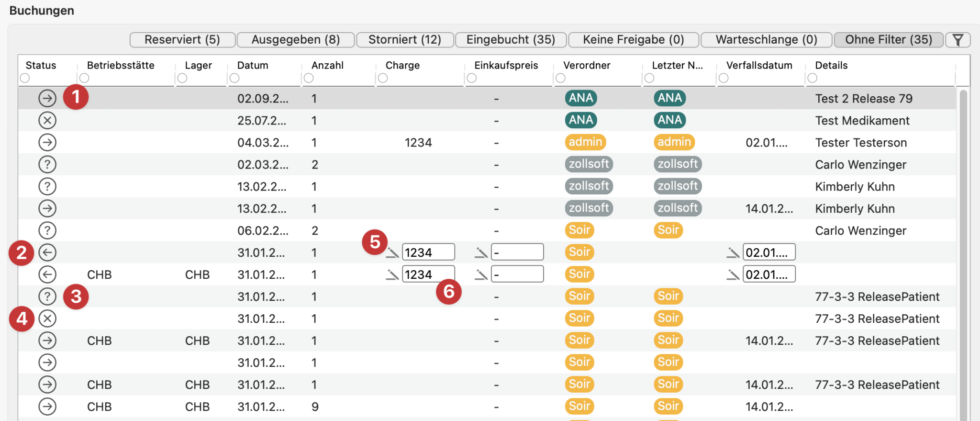Click zollsoft Verordner badge in Carlo Wenzinger row
980x421 pixels.
pyautogui.click(x=589, y=164)
